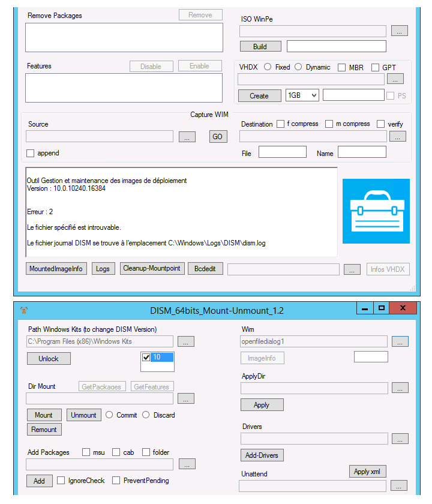Enable the PreventPending option
Viewport: 432px width, 504px height.
point(116,480)
